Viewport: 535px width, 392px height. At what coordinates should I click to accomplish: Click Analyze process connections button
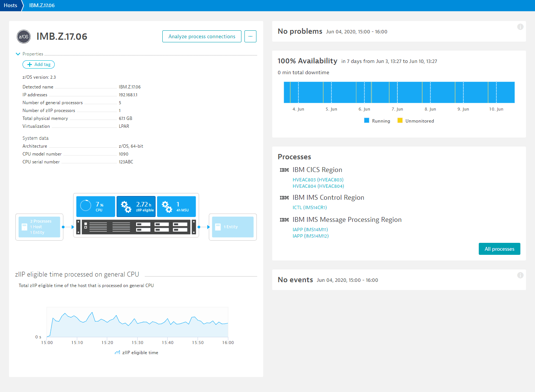(202, 36)
